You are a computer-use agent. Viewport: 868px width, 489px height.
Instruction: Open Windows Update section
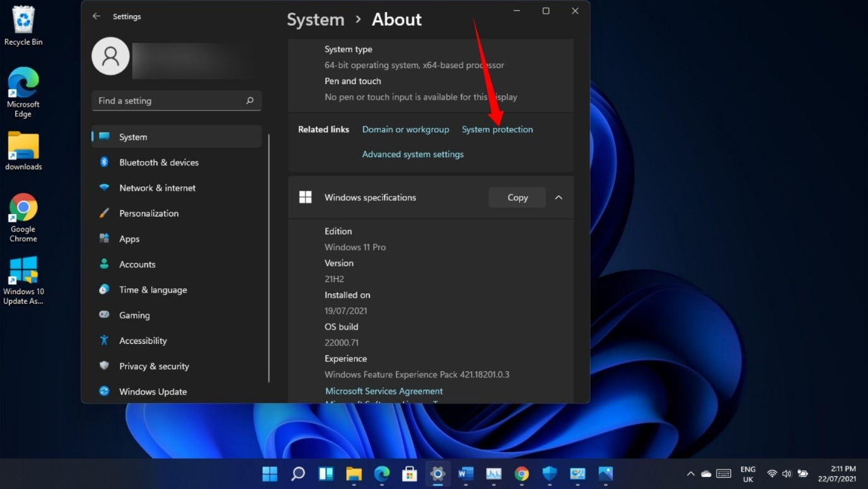(153, 392)
